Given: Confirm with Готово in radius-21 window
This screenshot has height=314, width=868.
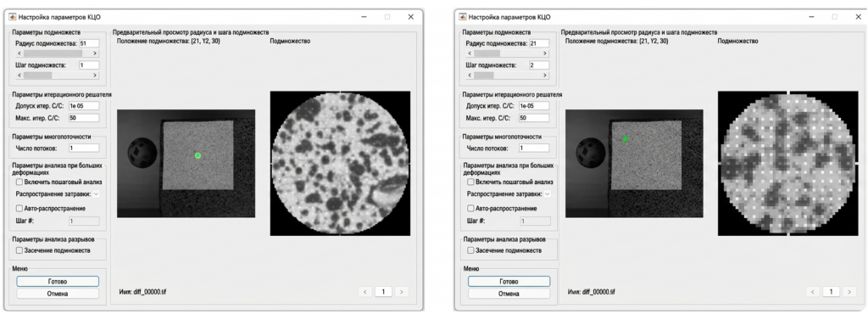Looking at the screenshot, I should click(509, 281).
